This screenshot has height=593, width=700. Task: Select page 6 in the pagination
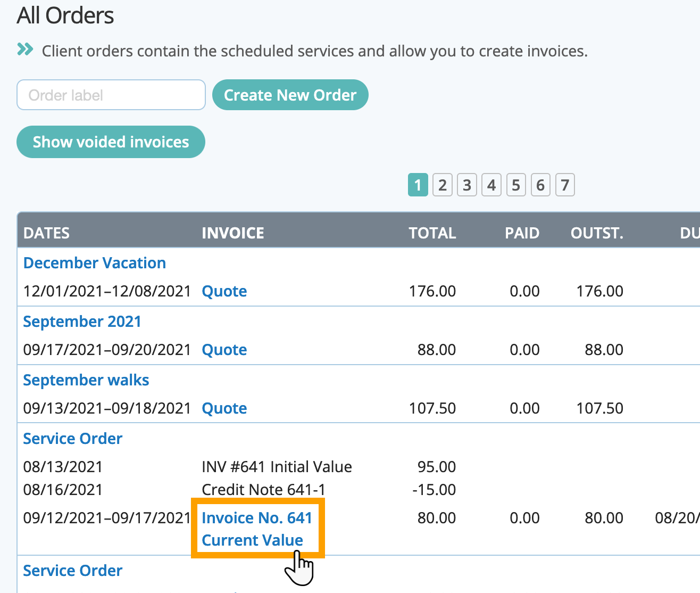click(x=540, y=185)
